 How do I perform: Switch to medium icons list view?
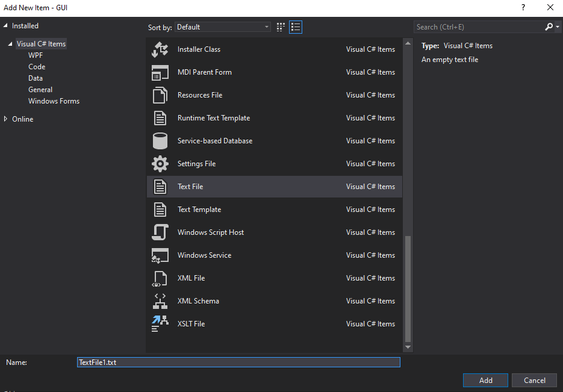tap(296, 27)
